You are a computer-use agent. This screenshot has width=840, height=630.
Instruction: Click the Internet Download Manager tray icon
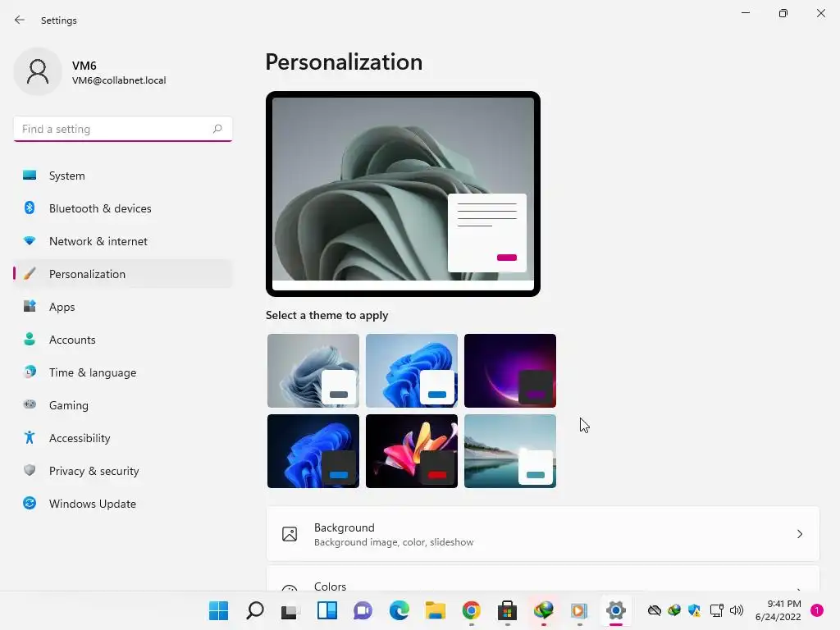(x=674, y=610)
